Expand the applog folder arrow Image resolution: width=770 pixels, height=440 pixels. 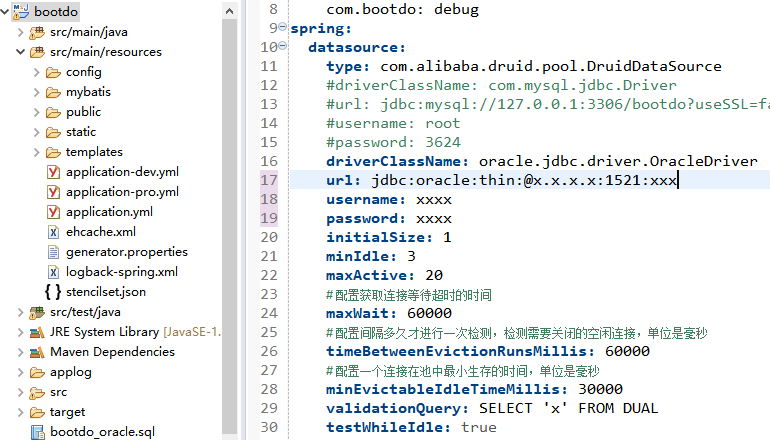tap(20, 373)
